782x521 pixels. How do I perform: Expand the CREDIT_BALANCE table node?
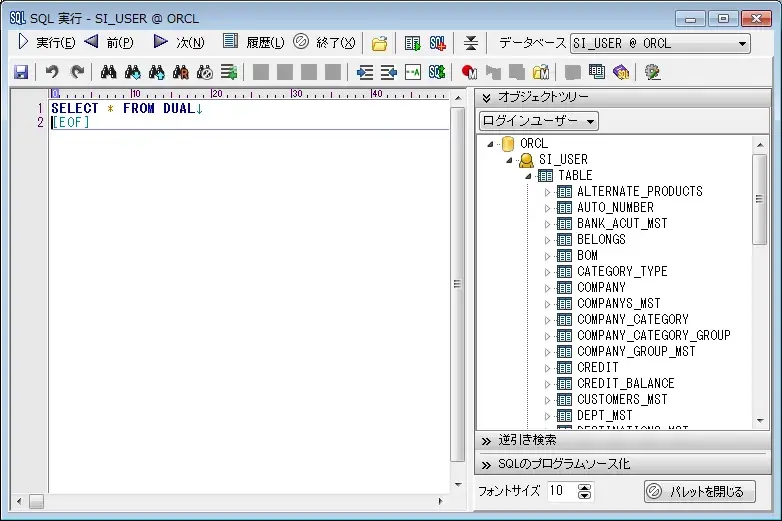[x=547, y=383]
